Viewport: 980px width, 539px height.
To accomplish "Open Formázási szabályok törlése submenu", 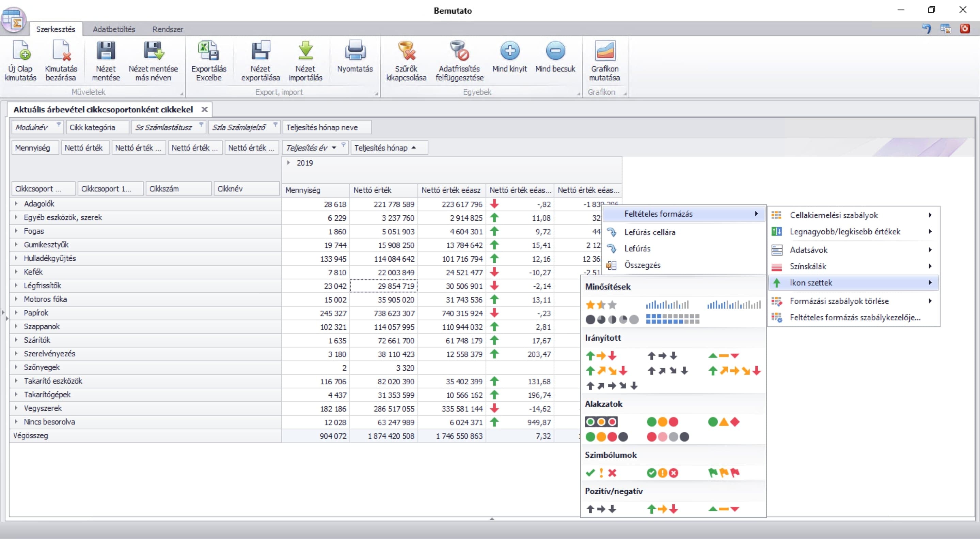I will pyautogui.click(x=853, y=301).
